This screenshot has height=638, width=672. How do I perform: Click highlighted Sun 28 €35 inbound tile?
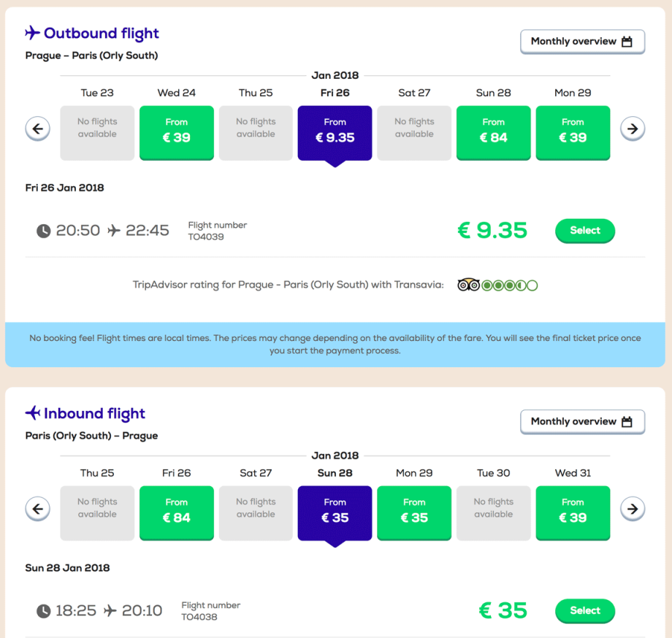coord(335,512)
